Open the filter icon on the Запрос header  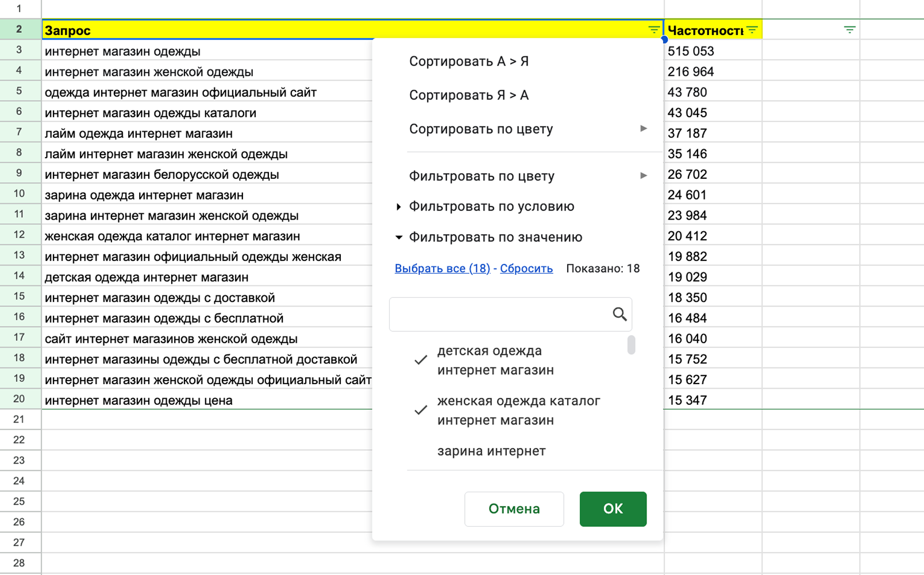point(653,29)
